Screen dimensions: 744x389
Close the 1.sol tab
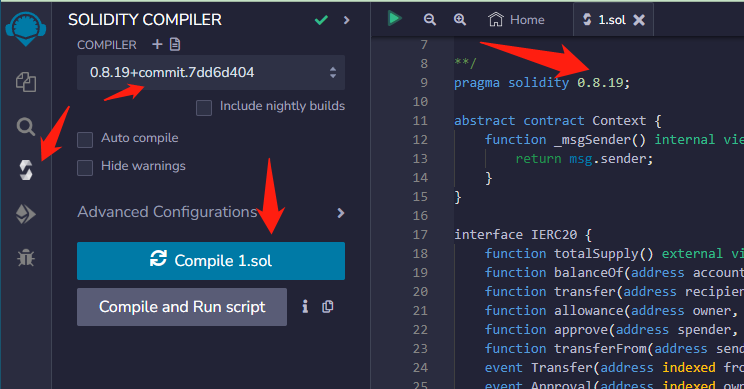[x=639, y=20]
